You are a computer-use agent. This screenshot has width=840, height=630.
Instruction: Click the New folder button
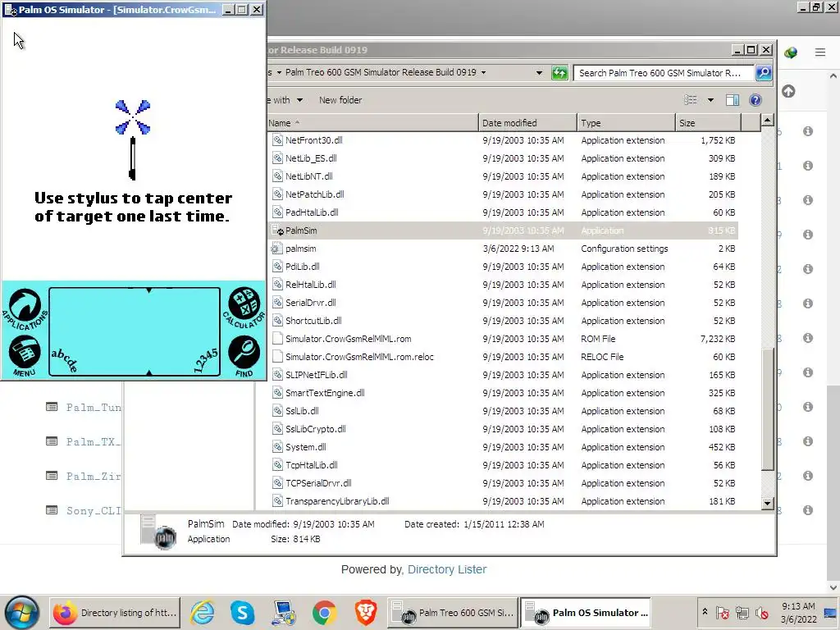(340, 100)
